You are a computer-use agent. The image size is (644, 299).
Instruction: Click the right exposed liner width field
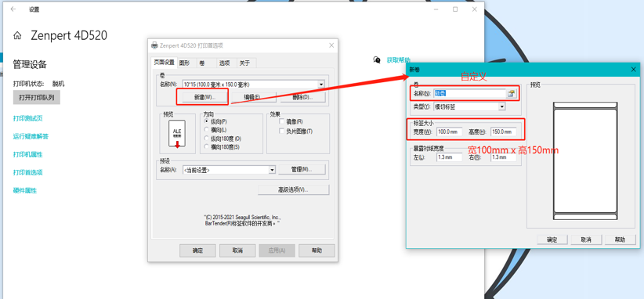pyautogui.click(x=504, y=157)
